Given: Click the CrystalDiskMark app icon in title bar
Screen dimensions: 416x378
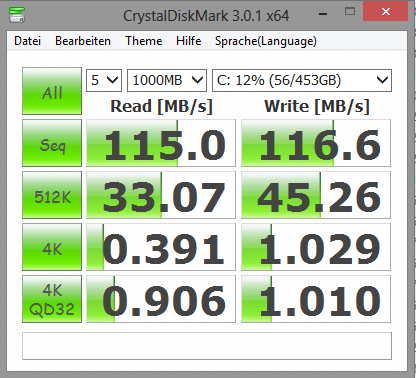Looking at the screenshot, I should click(x=17, y=14).
